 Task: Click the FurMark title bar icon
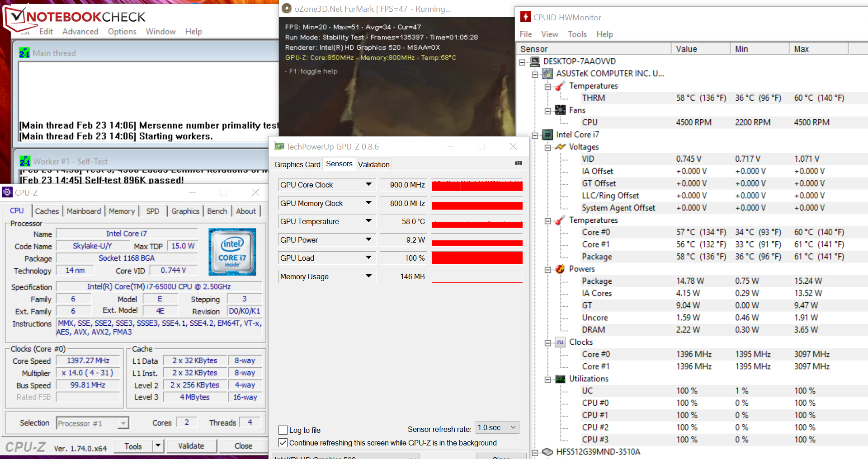(x=287, y=9)
